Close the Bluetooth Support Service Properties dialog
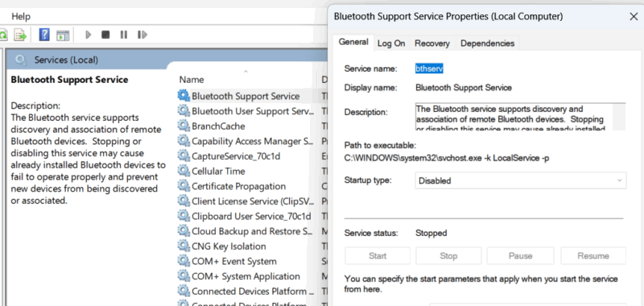Image resolution: width=644 pixels, height=306 pixels. [x=634, y=16]
